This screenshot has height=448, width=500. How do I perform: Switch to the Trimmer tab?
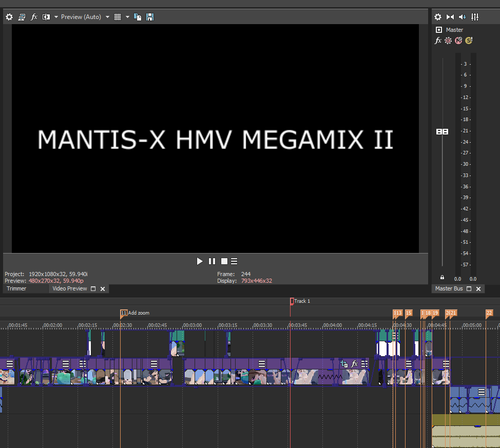pos(16,288)
